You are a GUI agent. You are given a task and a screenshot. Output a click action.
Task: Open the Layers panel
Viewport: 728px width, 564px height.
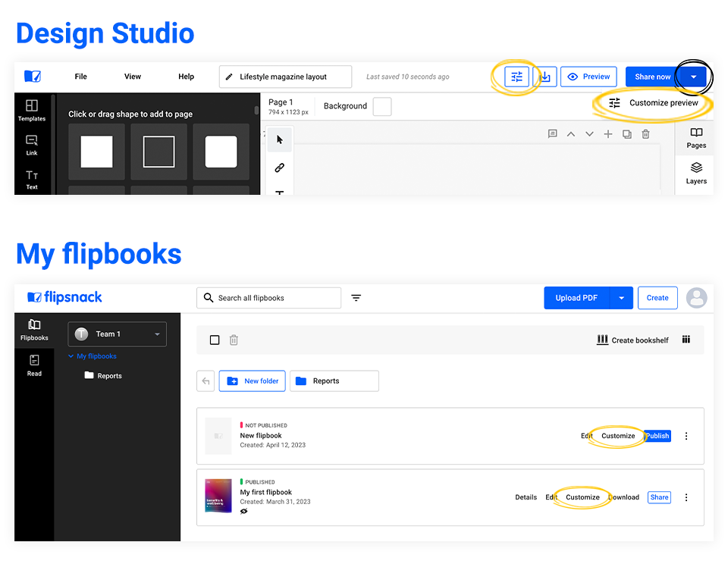pos(696,173)
